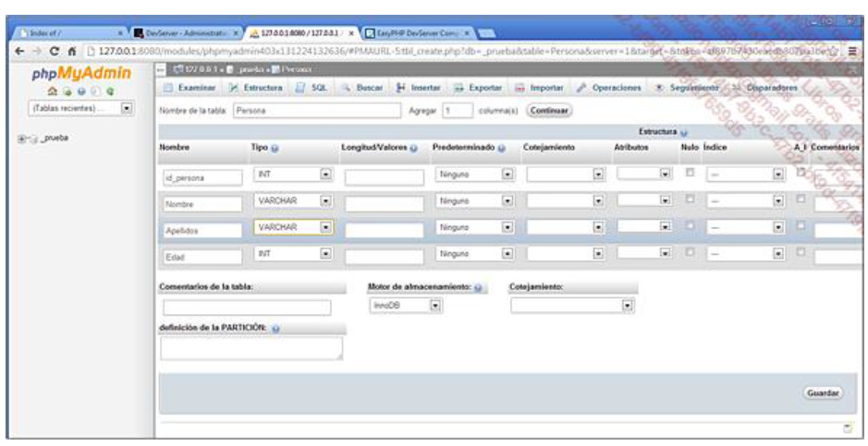Click the small console icon at bottom right
The image size is (868, 446).
(848, 428)
